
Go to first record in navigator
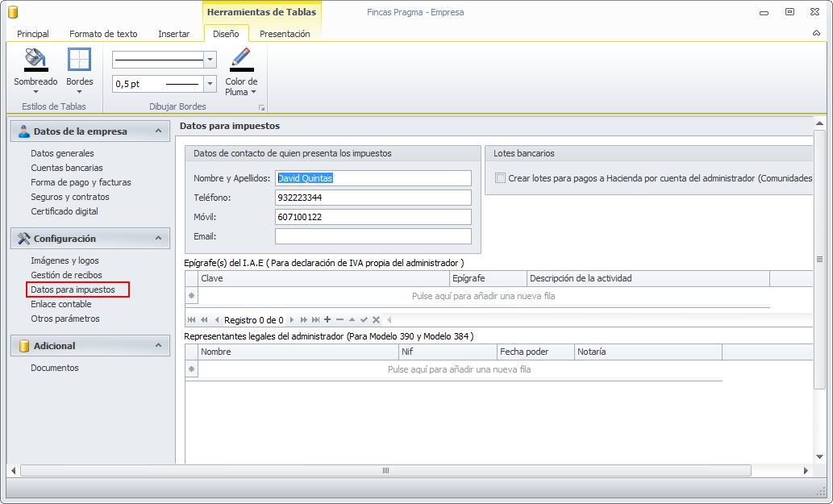192,320
